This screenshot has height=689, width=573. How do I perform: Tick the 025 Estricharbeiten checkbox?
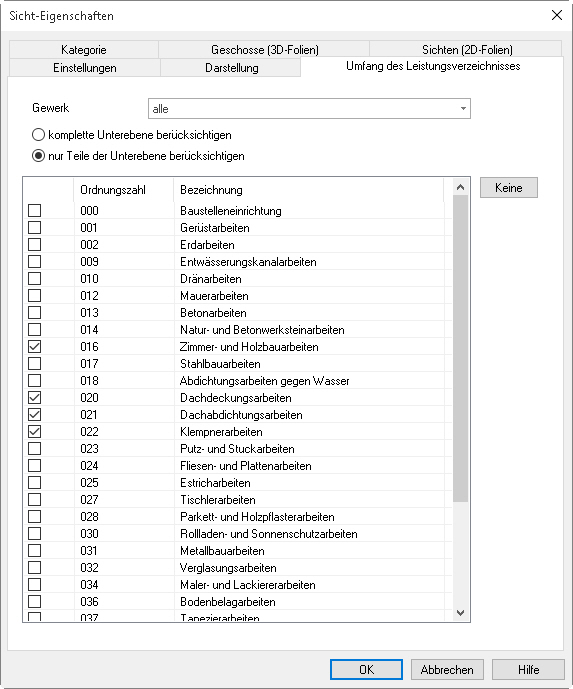35,482
